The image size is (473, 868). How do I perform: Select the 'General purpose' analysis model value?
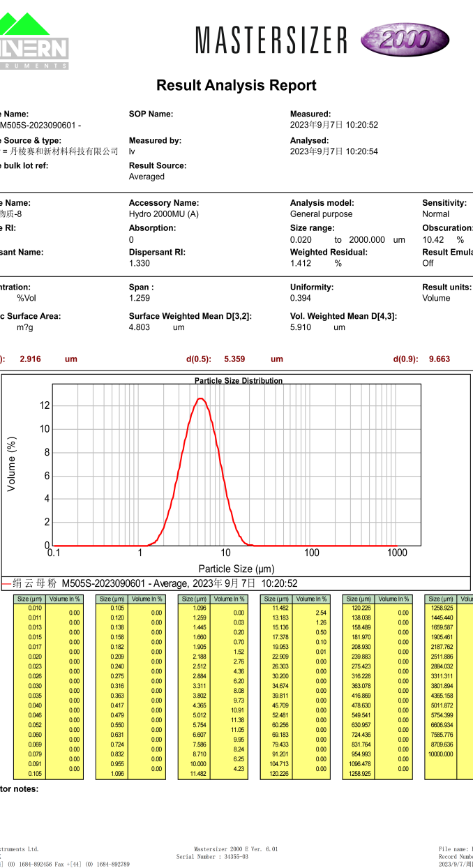click(322, 214)
